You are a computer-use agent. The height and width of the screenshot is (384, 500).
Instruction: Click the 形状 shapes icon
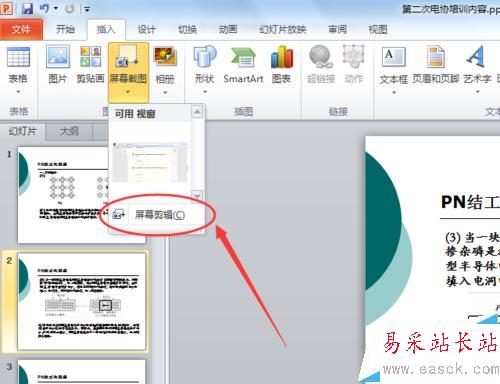coord(205,57)
